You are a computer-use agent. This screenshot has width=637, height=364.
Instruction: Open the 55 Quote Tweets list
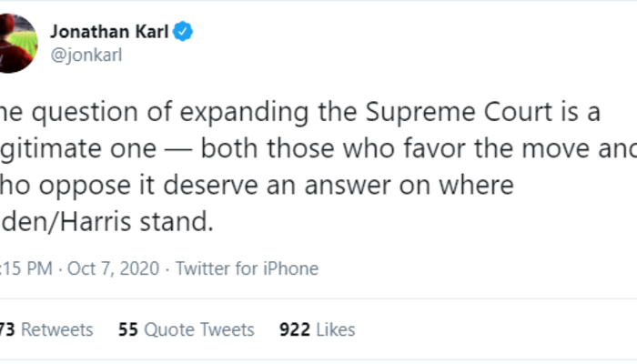click(x=187, y=329)
